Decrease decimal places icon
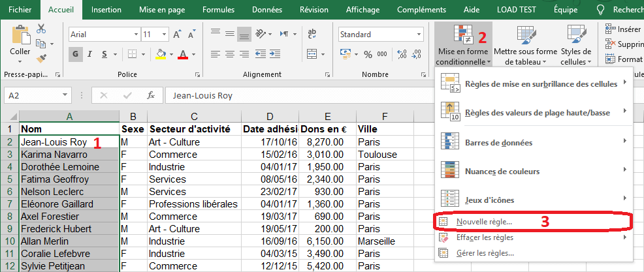 click(417, 54)
